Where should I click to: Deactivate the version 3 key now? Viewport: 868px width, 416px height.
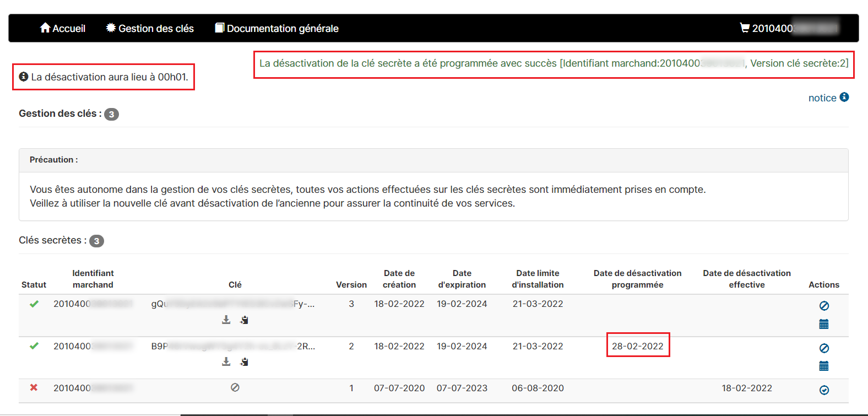[x=824, y=306]
